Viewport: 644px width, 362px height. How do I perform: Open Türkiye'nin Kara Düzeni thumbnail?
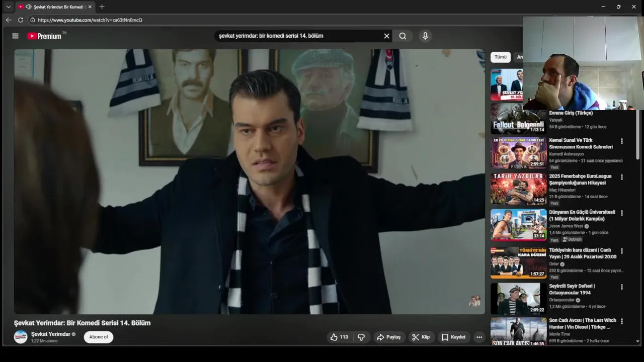tap(518, 262)
